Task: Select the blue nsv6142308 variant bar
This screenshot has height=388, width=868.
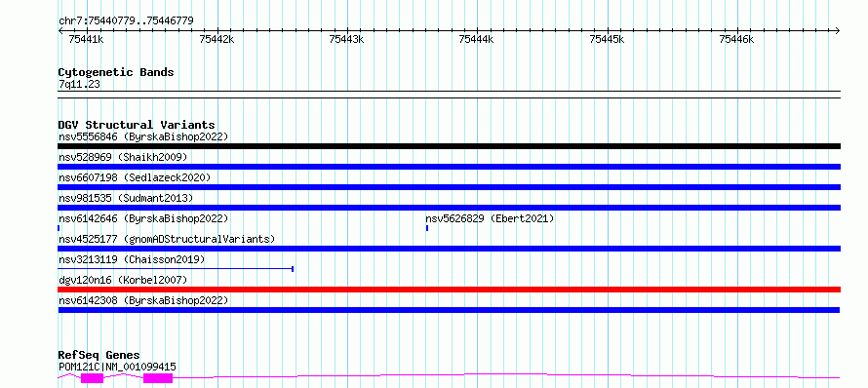Action: 449,310
